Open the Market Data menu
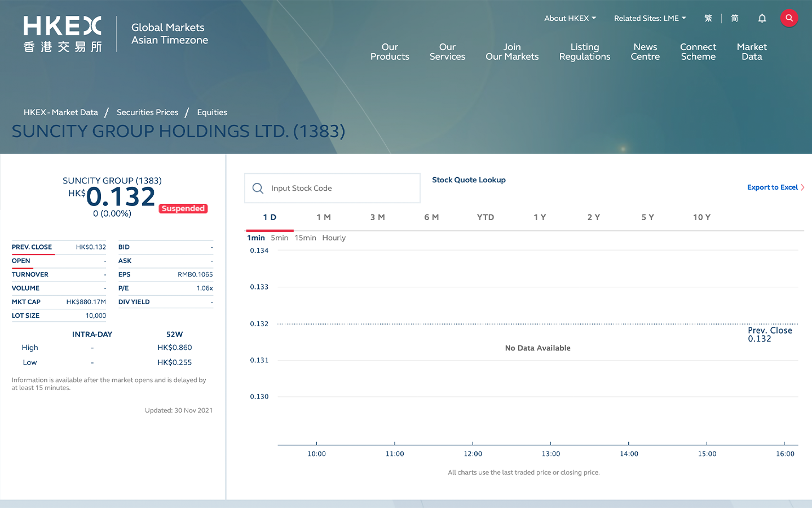Screen dimensions: 812x508 (752, 52)
